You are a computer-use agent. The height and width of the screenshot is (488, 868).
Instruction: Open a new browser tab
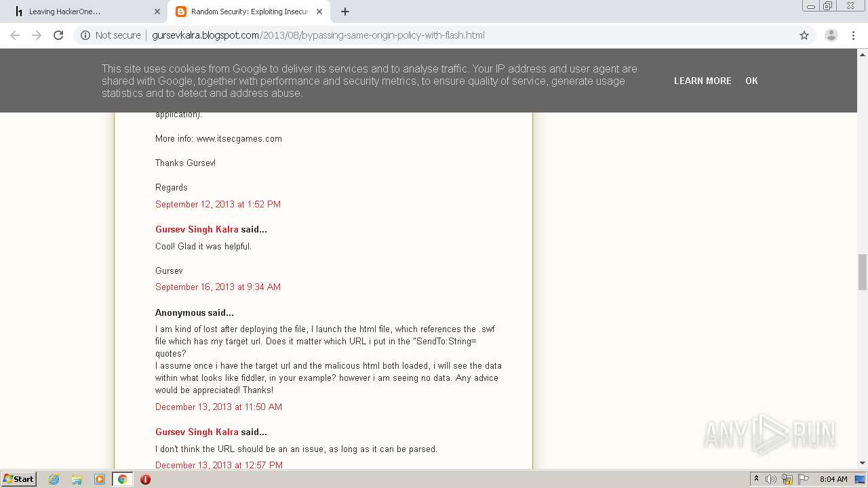(345, 12)
